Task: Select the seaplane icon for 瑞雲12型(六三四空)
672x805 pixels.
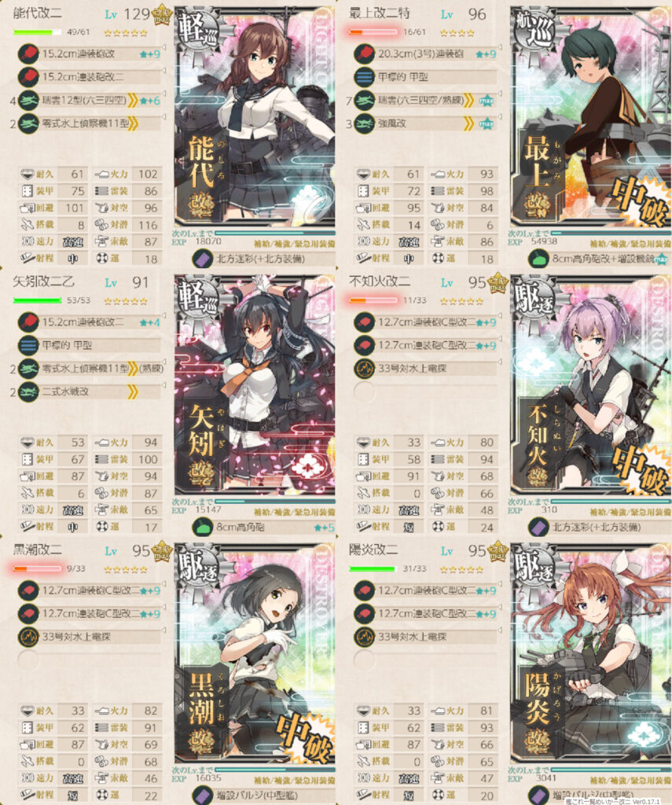Action: point(28,101)
